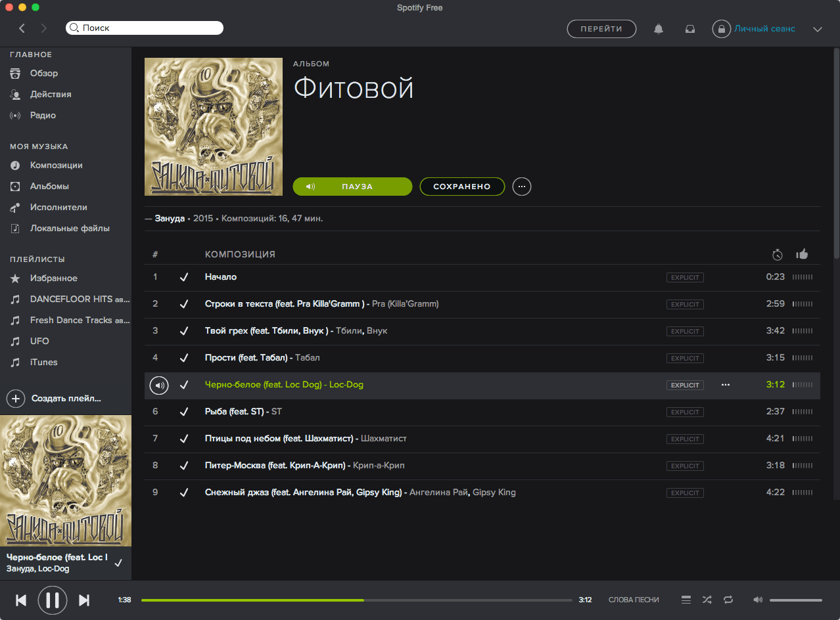Open Радио in the sidebar
Viewport: 840px width, 620px height.
43,115
